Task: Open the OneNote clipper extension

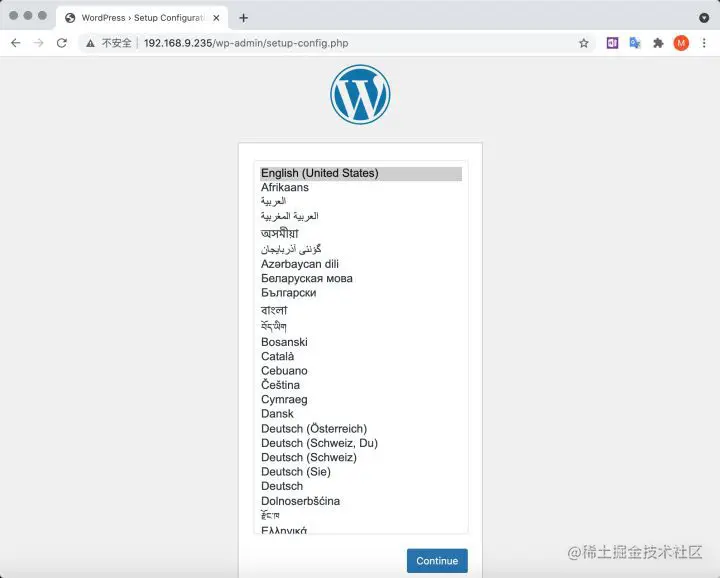Action: click(x=612, y=43)
